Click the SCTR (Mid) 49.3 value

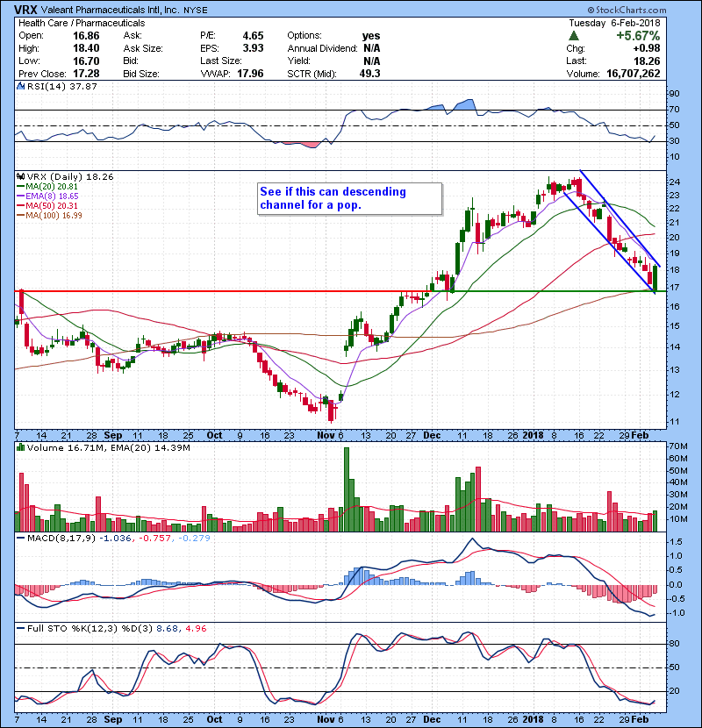pyautogui.click(x=369, y=74)
